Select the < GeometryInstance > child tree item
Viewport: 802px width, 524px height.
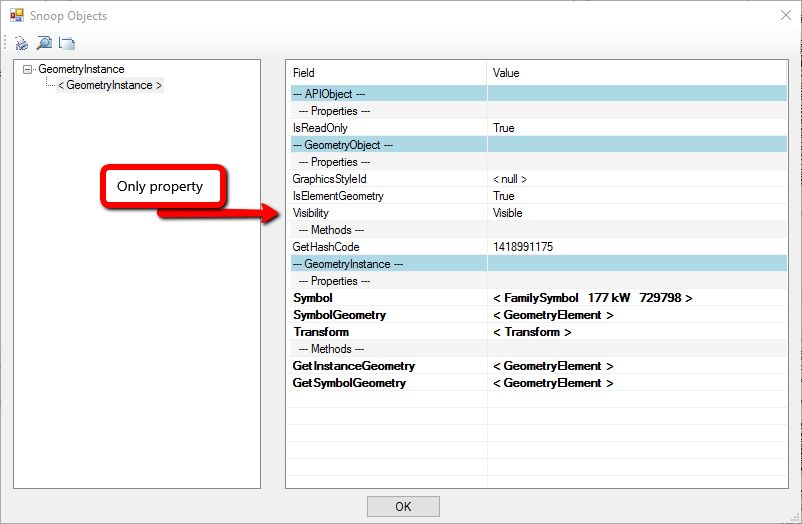pos(110,86)
